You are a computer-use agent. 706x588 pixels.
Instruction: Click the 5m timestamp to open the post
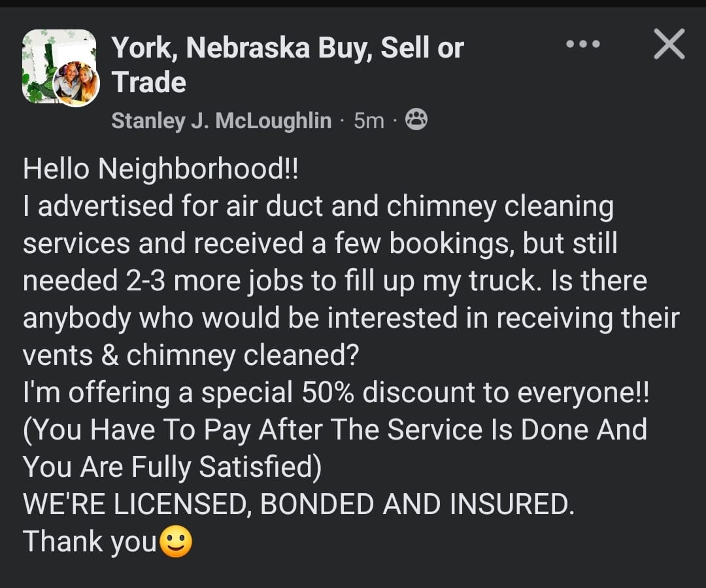[x=369, y=120]
